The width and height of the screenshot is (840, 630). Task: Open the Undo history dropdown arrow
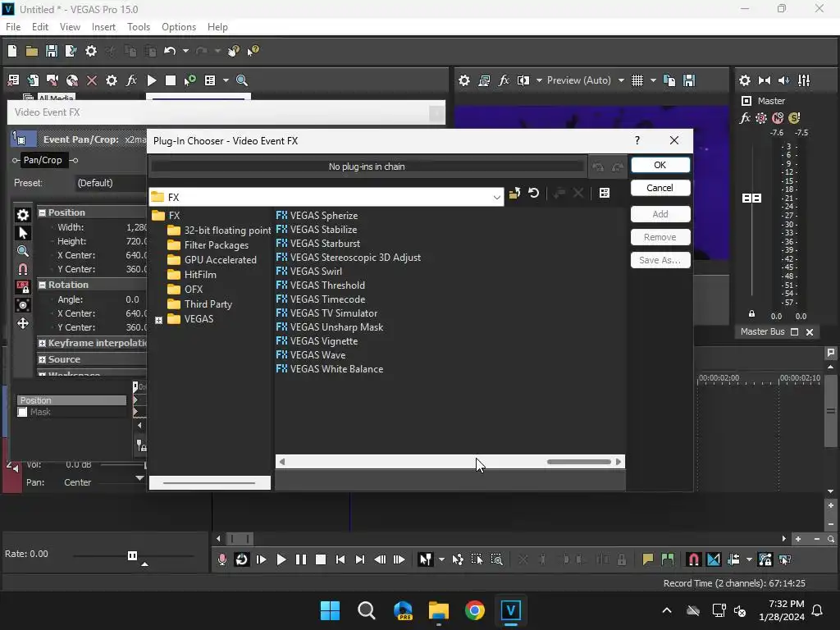click(185, 51)
